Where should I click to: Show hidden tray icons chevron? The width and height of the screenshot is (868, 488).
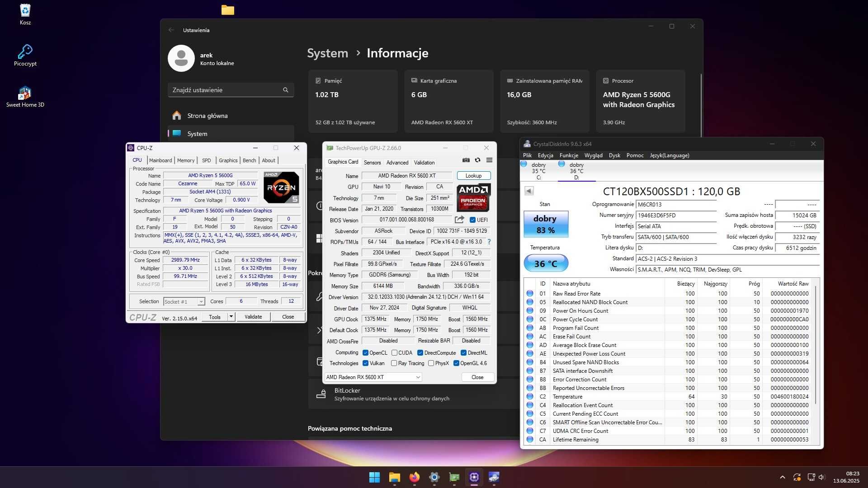pos(783,477)
